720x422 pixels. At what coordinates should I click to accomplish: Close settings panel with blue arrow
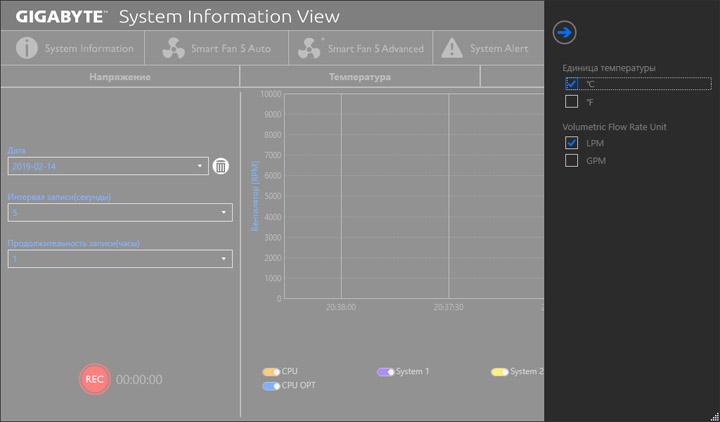coord(564,33)
